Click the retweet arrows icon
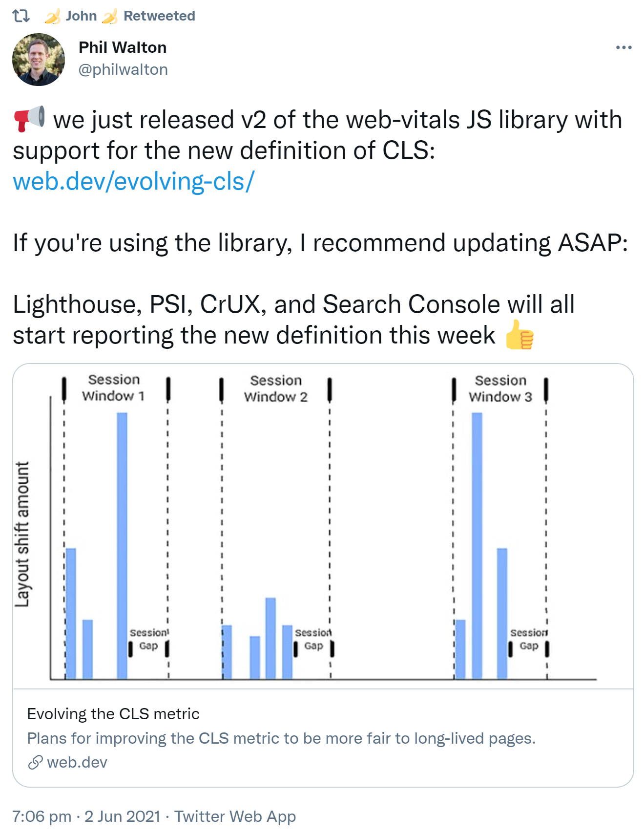The height and width of the screenshot is (837, 644). coord(20,15)
